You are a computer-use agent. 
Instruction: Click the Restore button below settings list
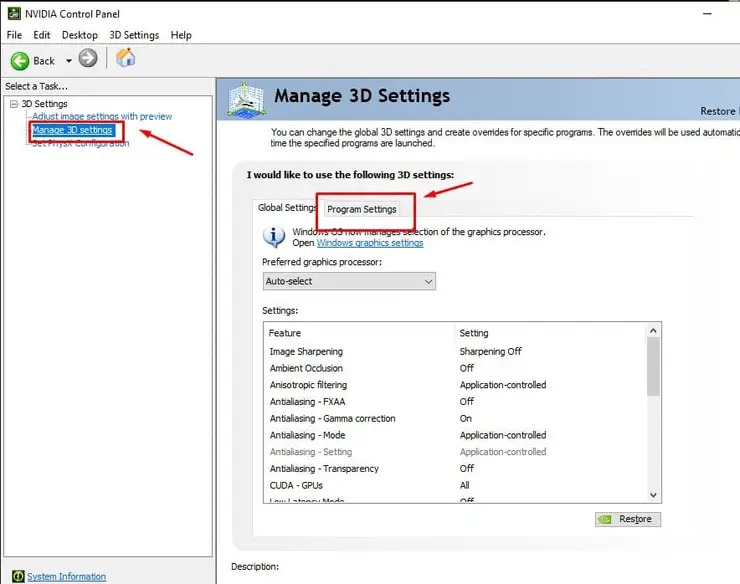[x=628, y=519]
